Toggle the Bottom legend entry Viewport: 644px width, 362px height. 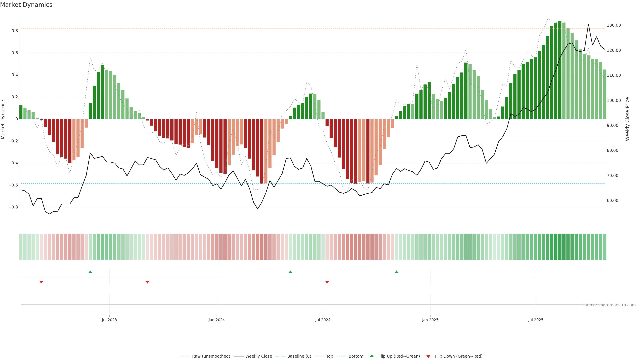tap(356, 356)
